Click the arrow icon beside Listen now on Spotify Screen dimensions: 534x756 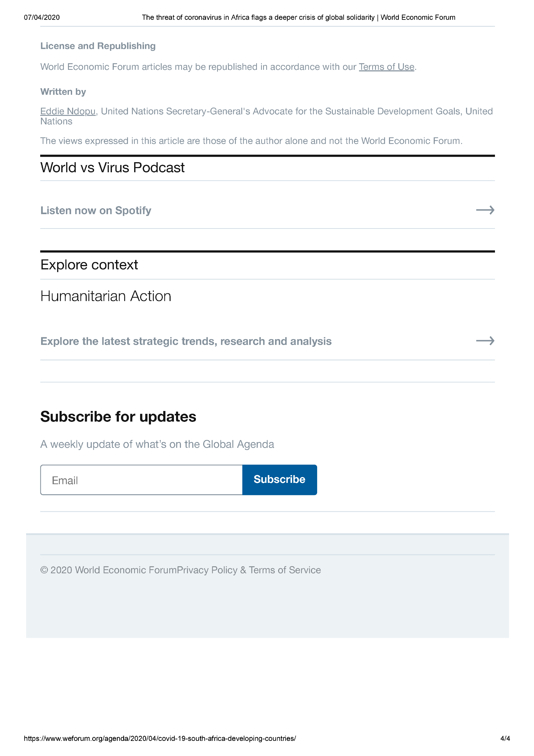click(x=485, y=210)
